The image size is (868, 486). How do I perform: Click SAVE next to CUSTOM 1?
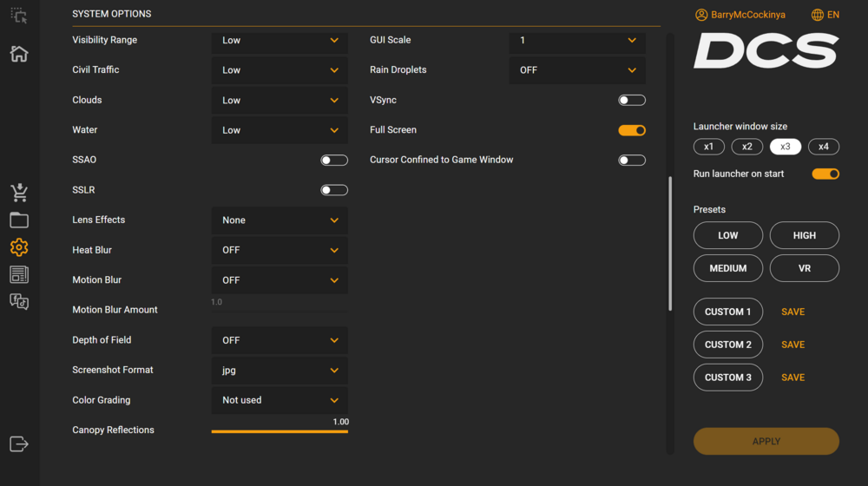tap(792, 312)
